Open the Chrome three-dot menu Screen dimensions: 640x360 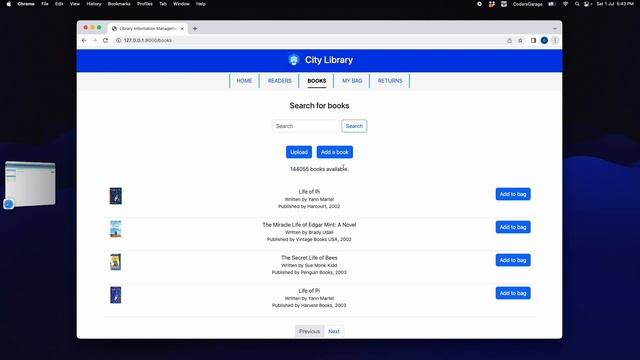click(555, 40)
